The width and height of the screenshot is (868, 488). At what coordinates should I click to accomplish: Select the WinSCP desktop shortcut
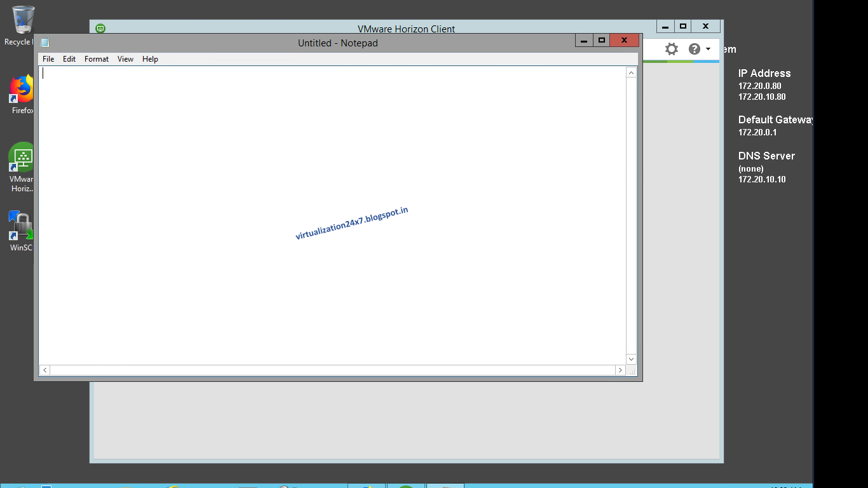[x=21, y=231]
